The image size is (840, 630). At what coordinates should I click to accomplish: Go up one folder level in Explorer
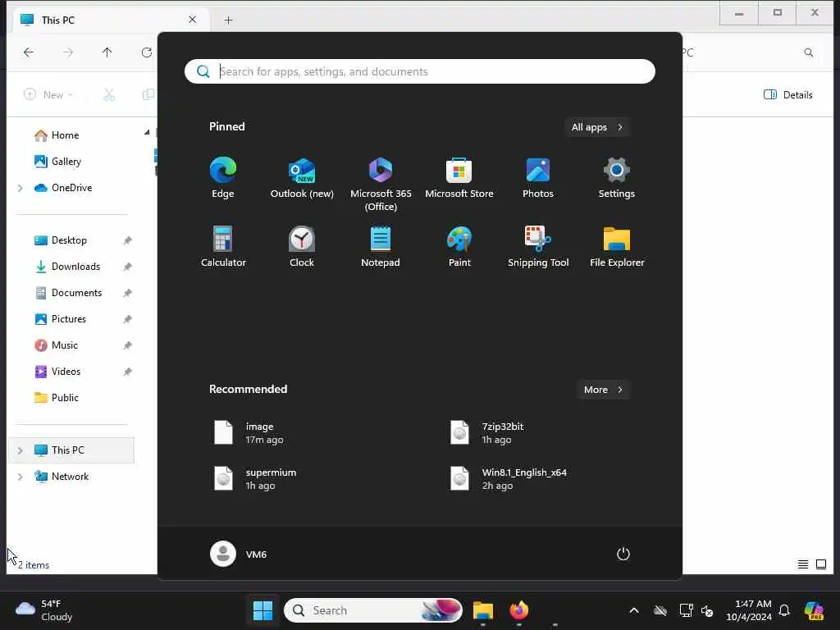pyautogui.click(x=107, y=52)
